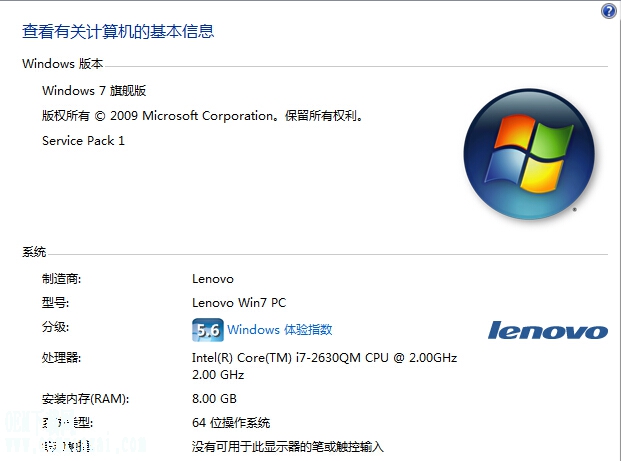Image resolution: width=621 pixels, height=461 pixels.
Task: Select the Windows 7 旗舰版 edition text
Action: 94,91
